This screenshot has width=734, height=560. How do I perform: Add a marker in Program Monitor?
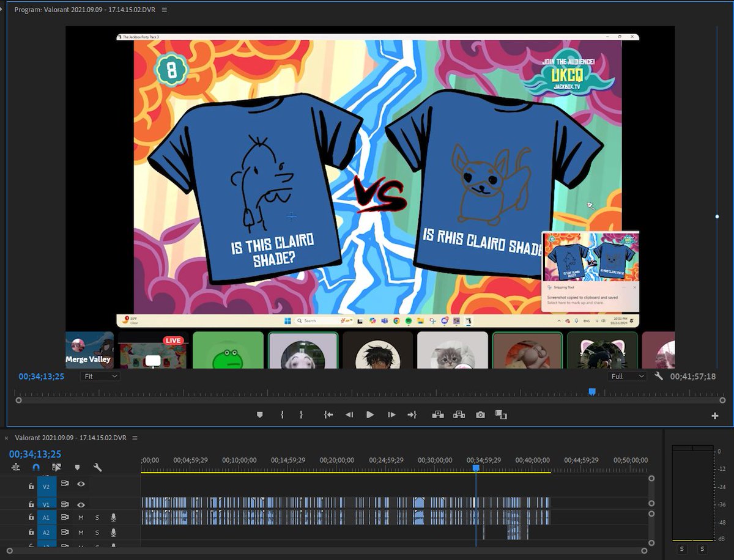pyautogui.click(x=259, y=414)
